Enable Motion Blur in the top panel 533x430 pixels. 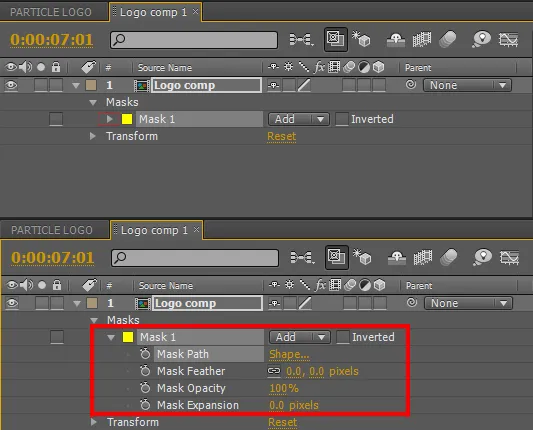pos(448,39)
